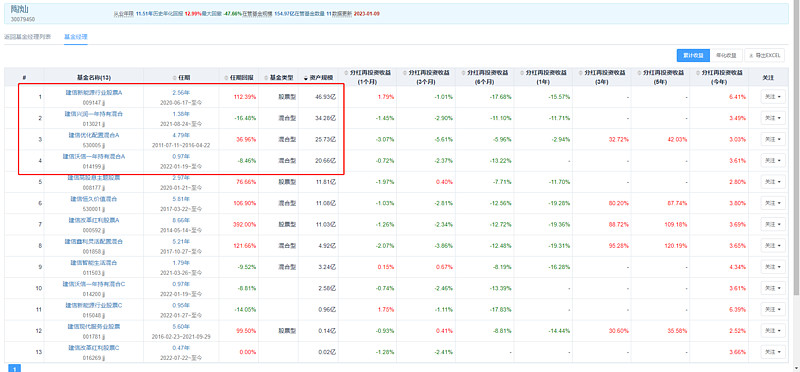This screenshot has width=800, height=372.
Task: Sort by 分红再投资收益 (6个月) column icon
Action: [x=463, y=73]
